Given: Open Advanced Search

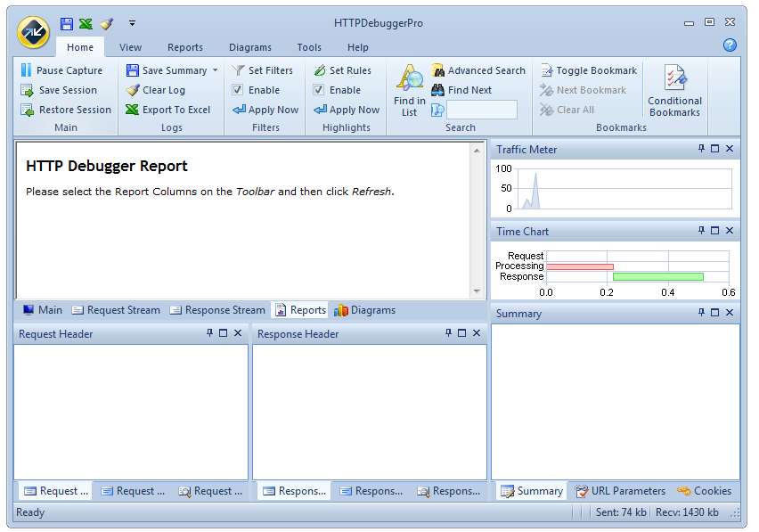Looking at the screenshot, I should (x=478, y=70).
